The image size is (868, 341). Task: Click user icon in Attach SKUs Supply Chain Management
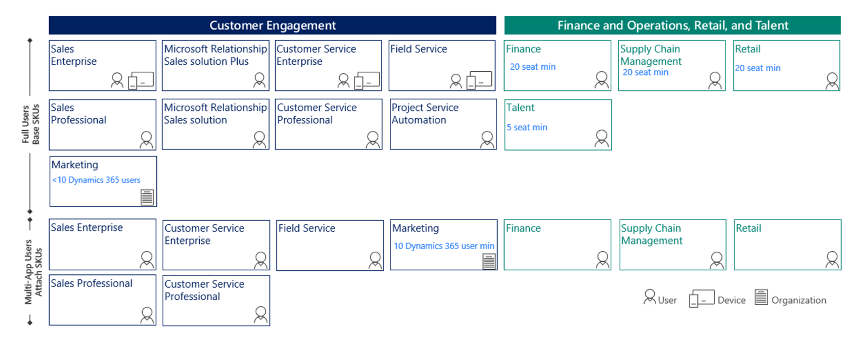tap(717, 260)
